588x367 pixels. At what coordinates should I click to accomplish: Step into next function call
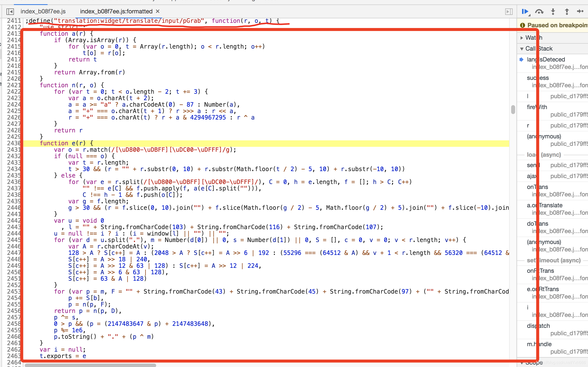click(553, 11)
